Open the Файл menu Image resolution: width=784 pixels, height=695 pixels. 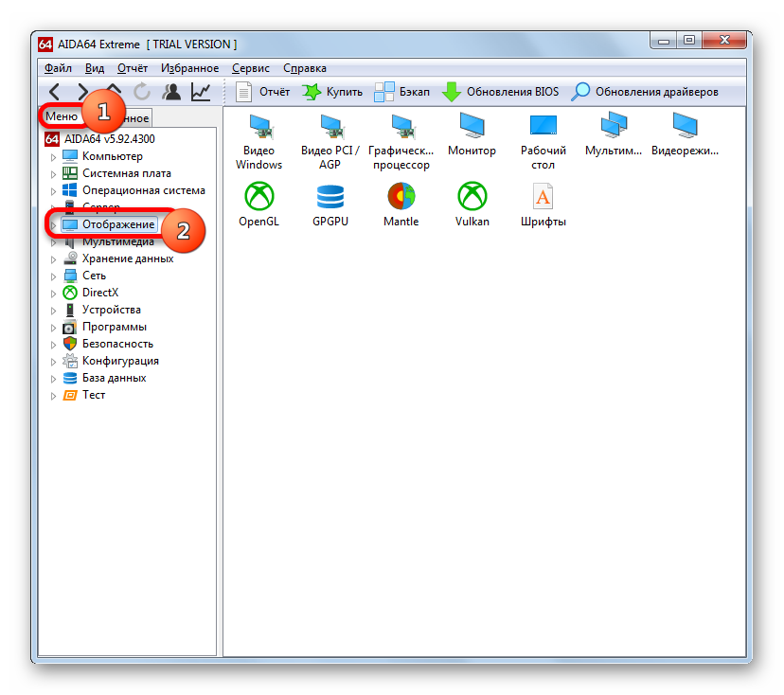[x=58, y=68]
